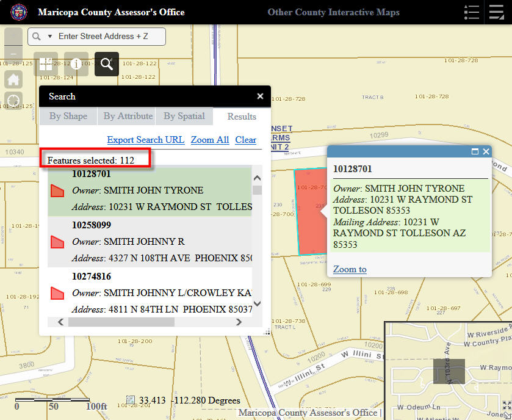Close the Search panel
This screenshot has width=512, height=420.
pyautogui.click(x=260, y=96)
